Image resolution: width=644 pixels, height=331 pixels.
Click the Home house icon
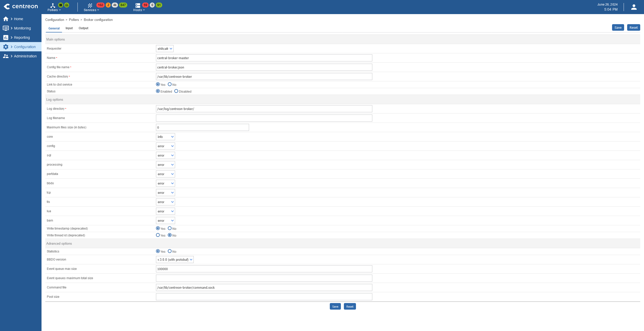(x=6, y=19)
